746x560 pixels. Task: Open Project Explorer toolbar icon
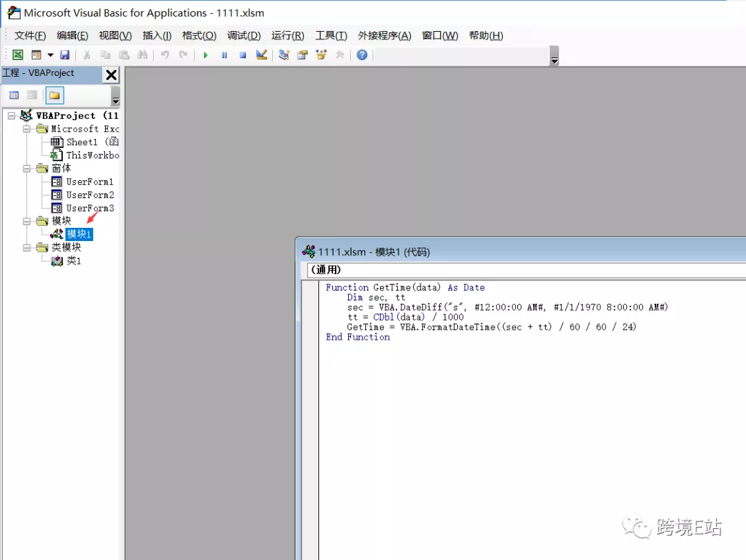coord(284,55)
